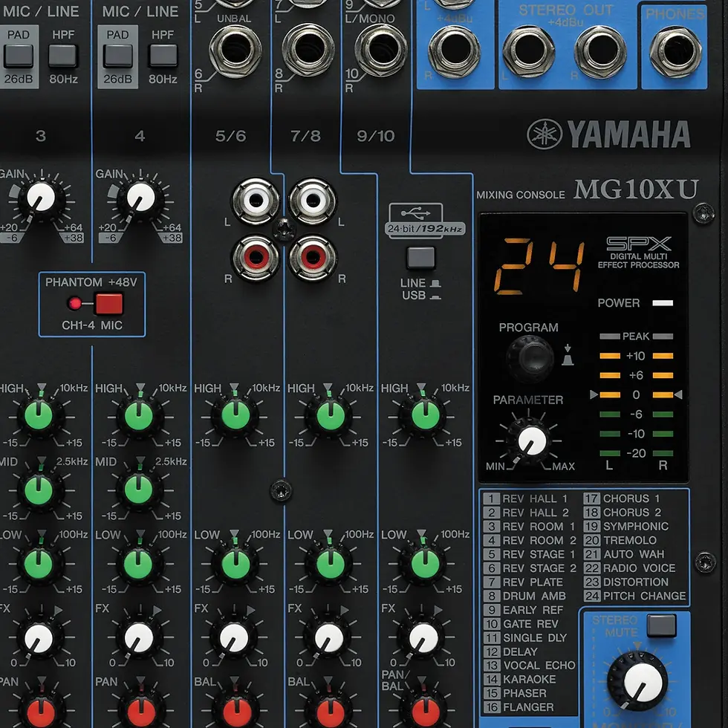The width and height of the screenshot is (728, 728).
Task: Select program 22 RADIO VOICE
Action: (x=630, y=568)
